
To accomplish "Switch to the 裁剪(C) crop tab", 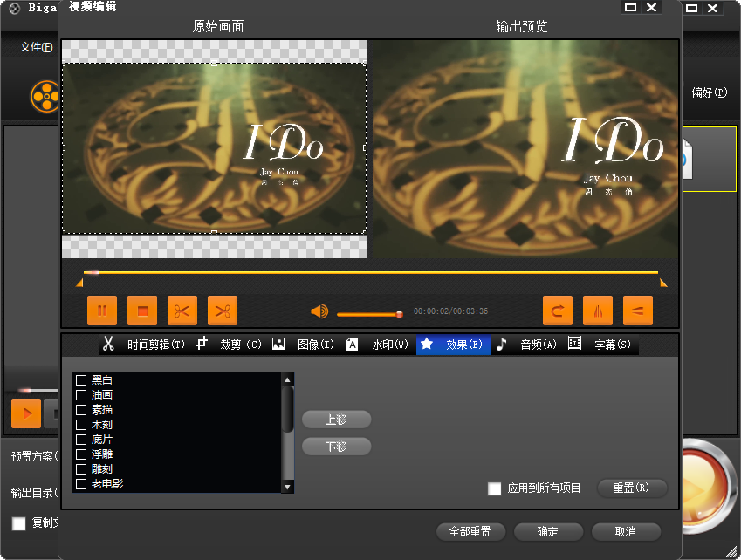I will pyautogui.click(x=230, y=345).
